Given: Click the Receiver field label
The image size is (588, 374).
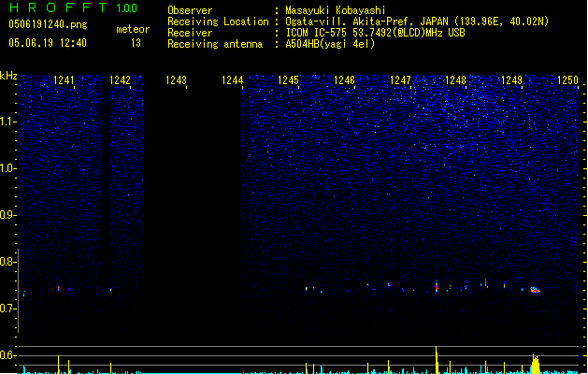Looking at the screenshot, I should [x=190, y=33].
